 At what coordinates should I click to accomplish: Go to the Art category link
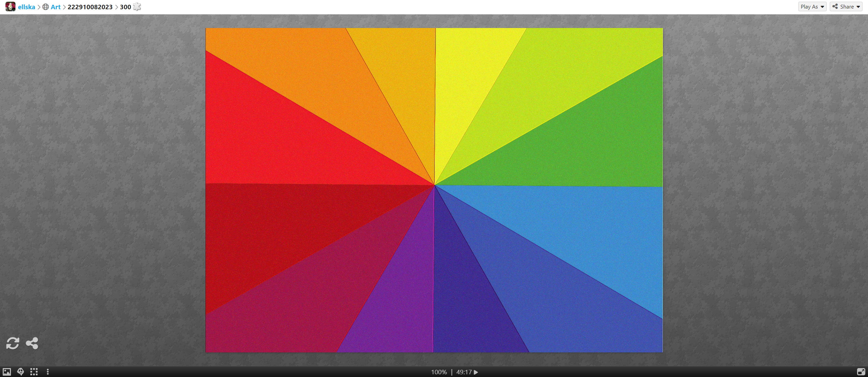tap(56, 7)
